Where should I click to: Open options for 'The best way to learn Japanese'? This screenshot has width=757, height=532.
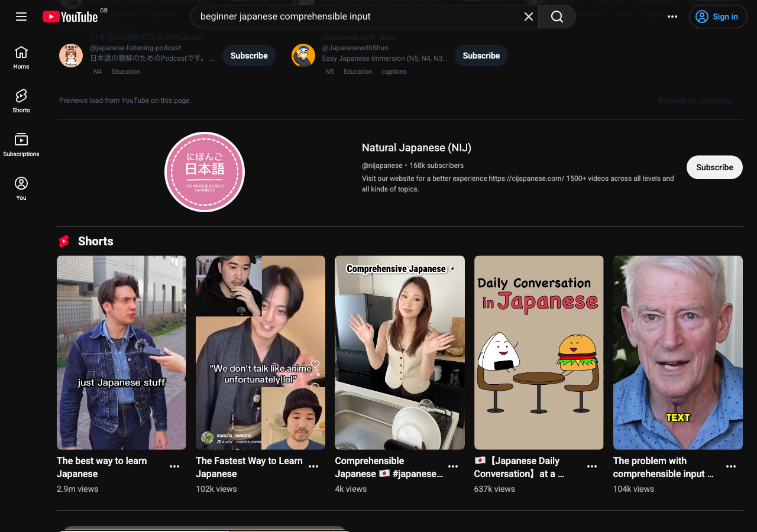point(174,466)
